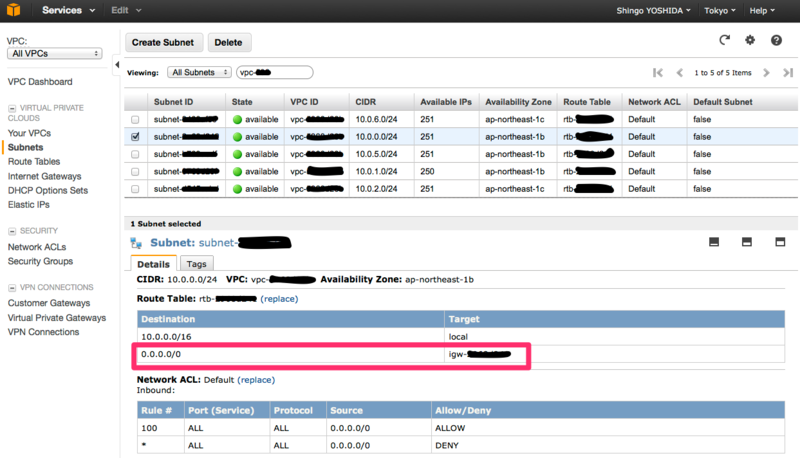The image size is (800, 458).
Task: Click the ALLOW cell of rule 100
Action: coord(608,428)
